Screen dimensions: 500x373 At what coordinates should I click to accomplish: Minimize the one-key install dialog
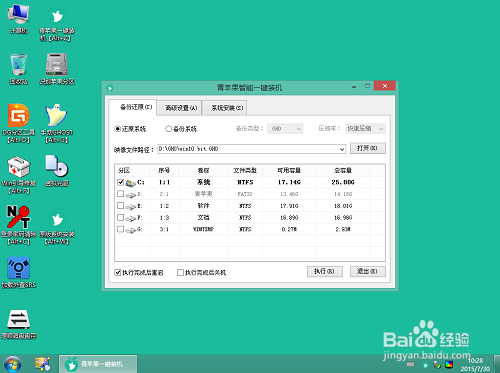354,86
